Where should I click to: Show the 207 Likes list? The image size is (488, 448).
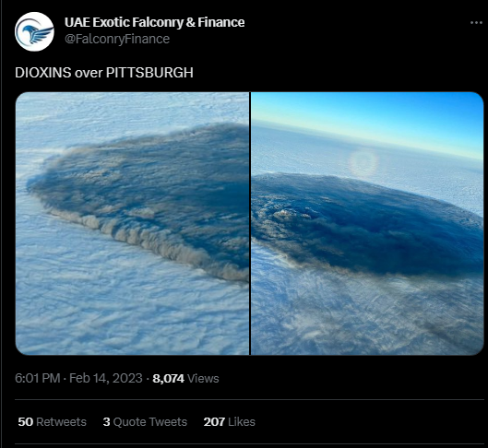coord(230,422)
